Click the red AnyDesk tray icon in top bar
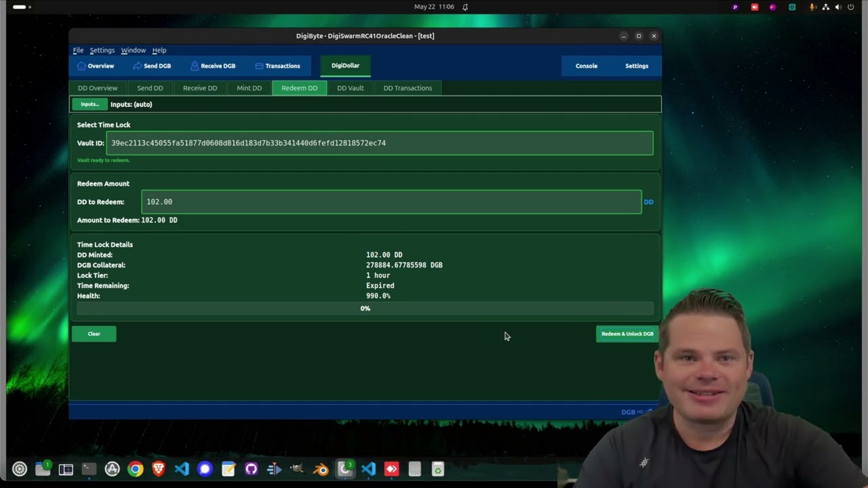This screenshot has width=868, height=488. point(754,7)
